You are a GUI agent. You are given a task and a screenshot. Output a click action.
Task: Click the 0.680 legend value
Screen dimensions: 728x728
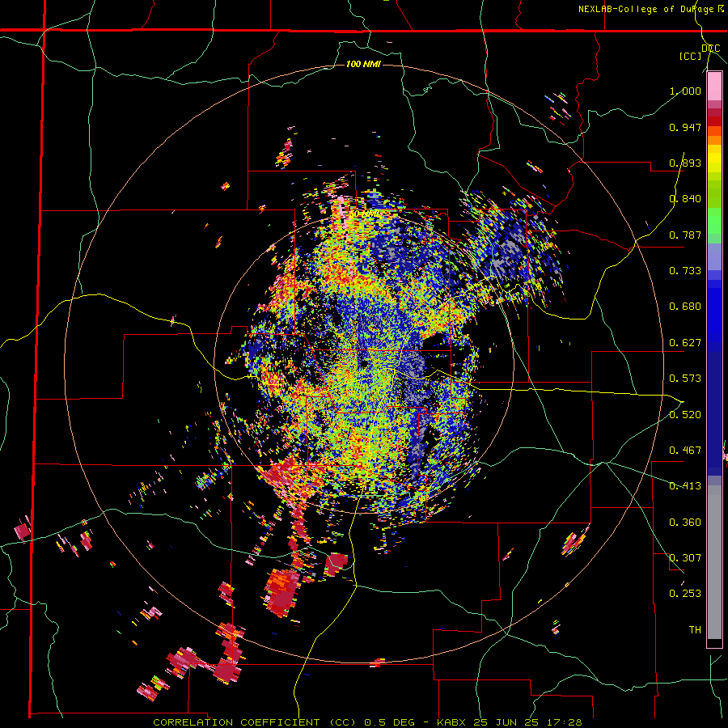tap(685, 307)
